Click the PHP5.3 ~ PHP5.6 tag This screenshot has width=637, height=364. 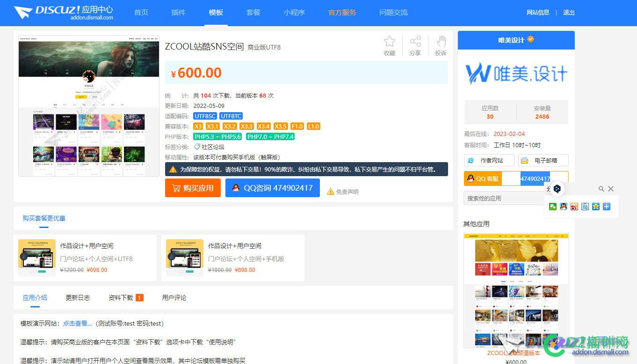(217, 136)
